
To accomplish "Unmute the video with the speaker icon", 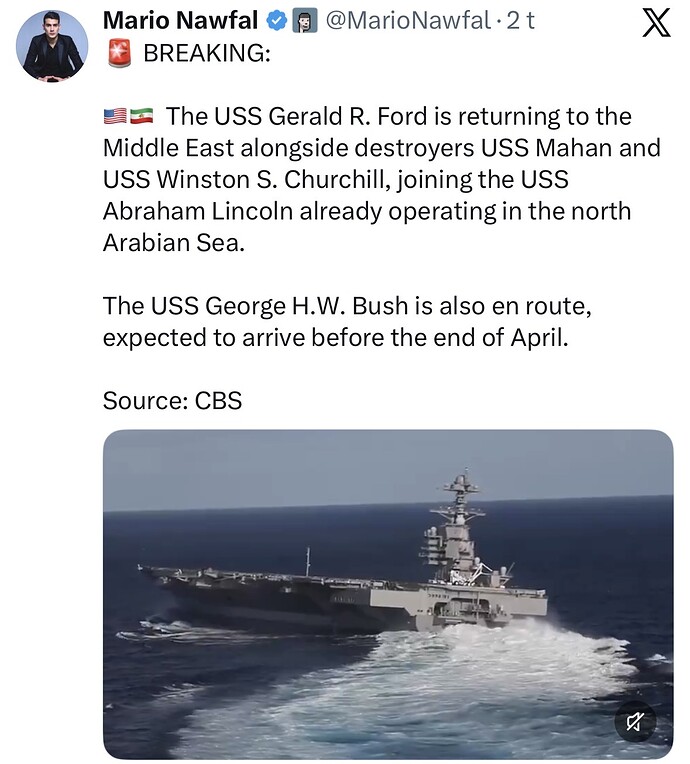I will tap(635, 719).
